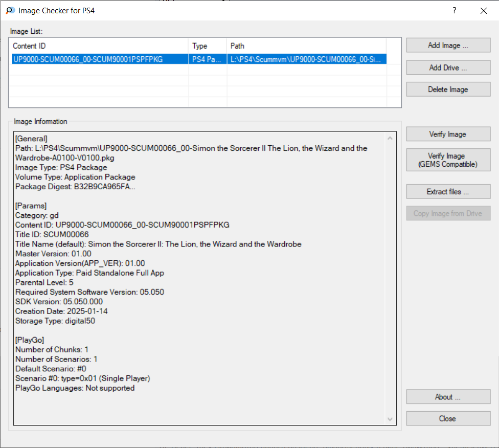Image resolution: width=499 pixels, height=448 pixels.
Task: Click the About ... button
Action: click(x=448, y=397)
